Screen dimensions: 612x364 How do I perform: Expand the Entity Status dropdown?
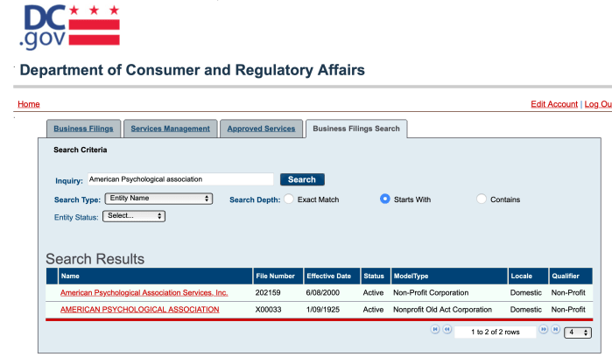coord(133,215)
